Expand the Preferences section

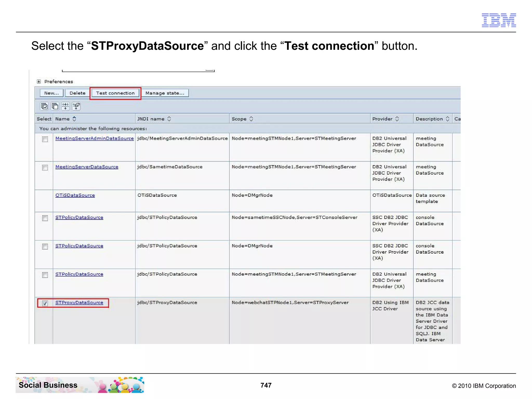[39, 82]
